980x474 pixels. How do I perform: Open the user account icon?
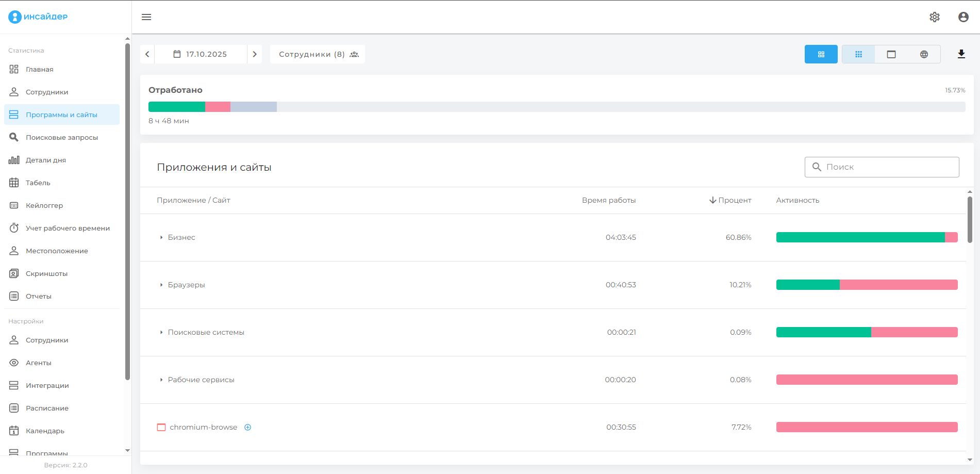963,17
